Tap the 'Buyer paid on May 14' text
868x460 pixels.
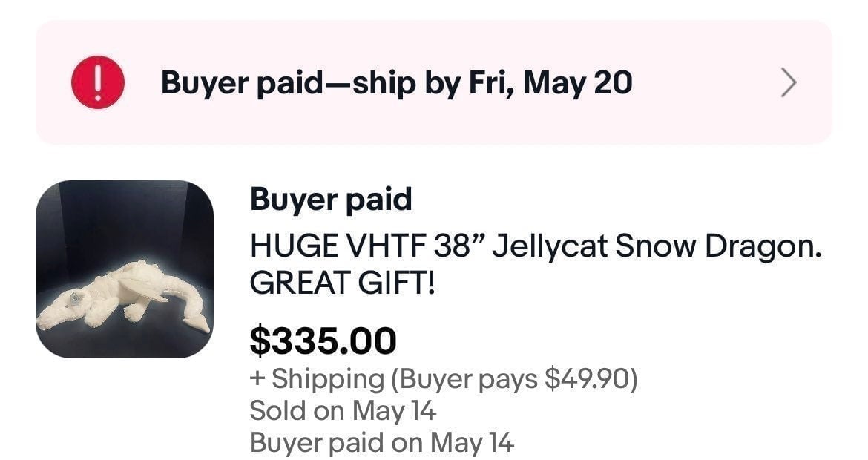[382, 443]
